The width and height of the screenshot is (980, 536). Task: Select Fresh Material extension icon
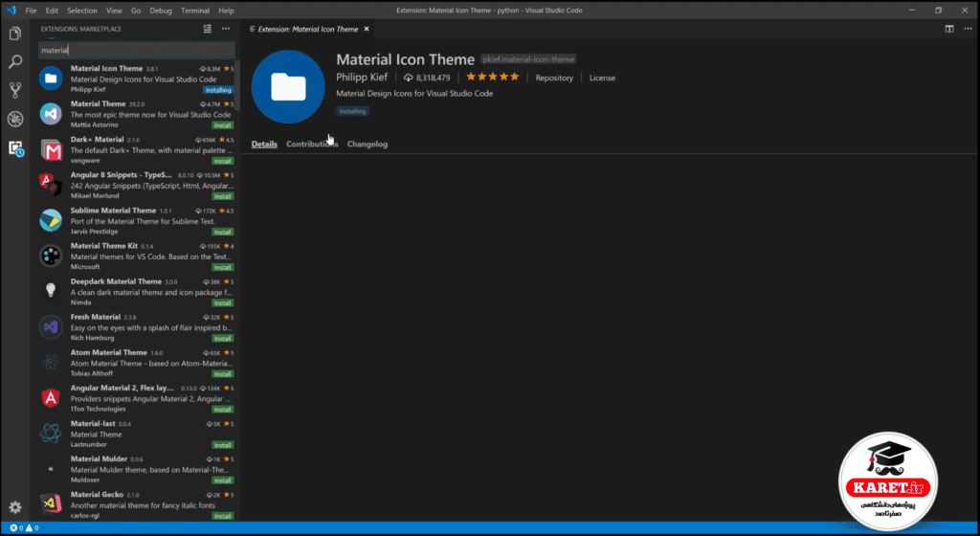(51, 326)
